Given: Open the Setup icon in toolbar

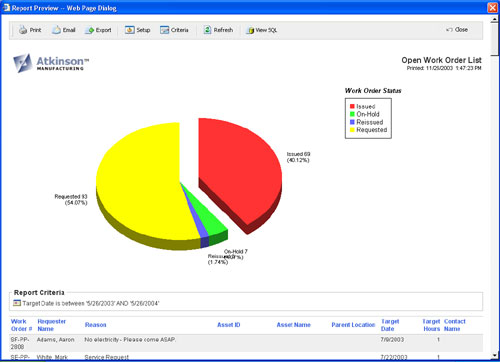Looking at the screenshot, I should (130, 30).
